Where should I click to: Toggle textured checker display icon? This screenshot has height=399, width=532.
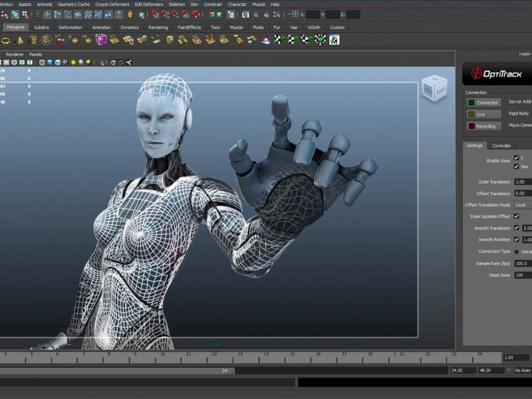[x=65, y=63]
